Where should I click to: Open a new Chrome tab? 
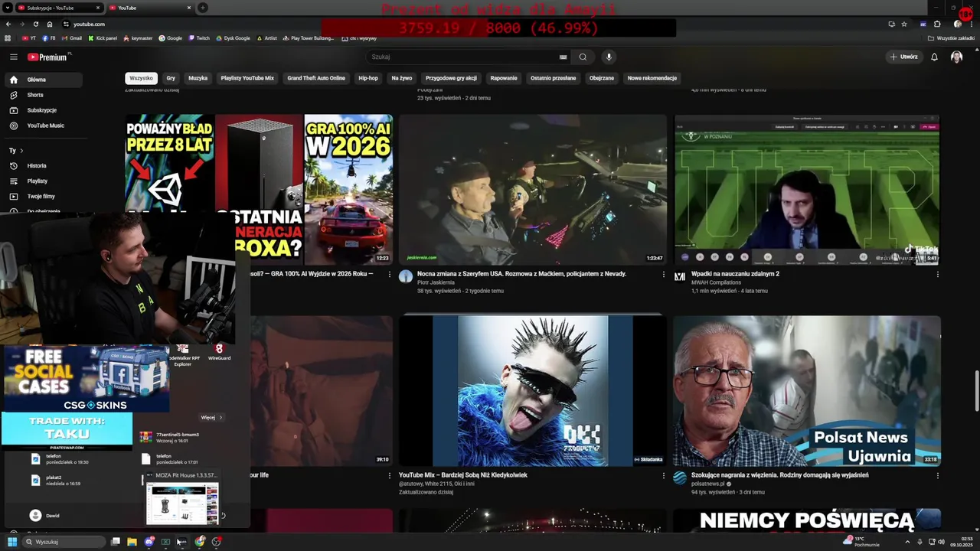click(x=203, y=8)
